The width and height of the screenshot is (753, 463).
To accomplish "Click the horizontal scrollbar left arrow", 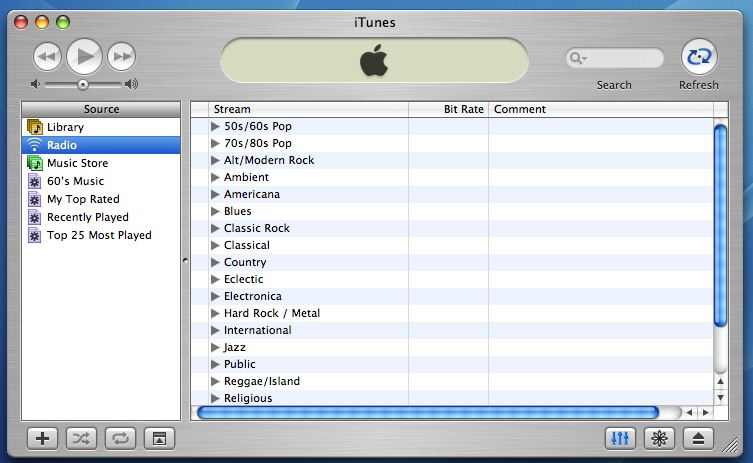I will [x=690, y=413].
